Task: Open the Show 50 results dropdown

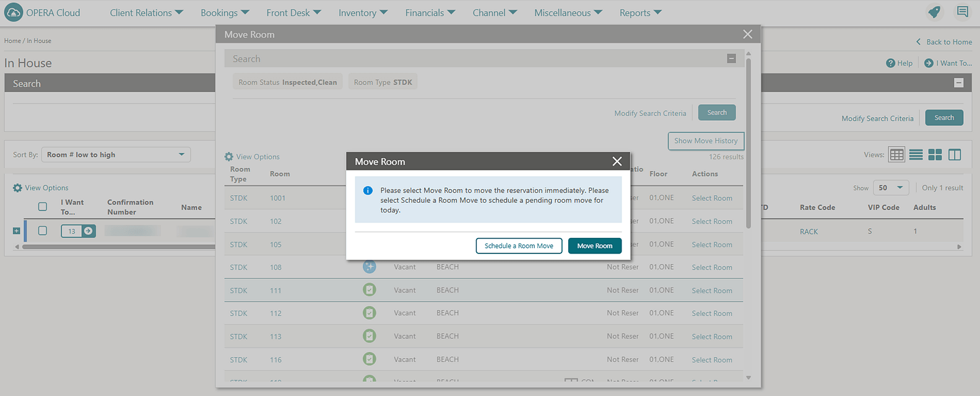Action: point(890,188)
